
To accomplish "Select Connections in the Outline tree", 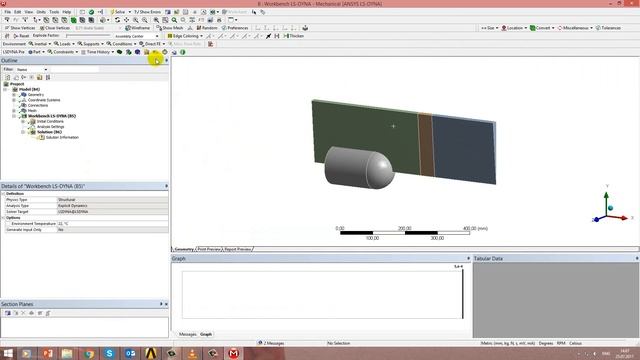I will coord(38,105).
